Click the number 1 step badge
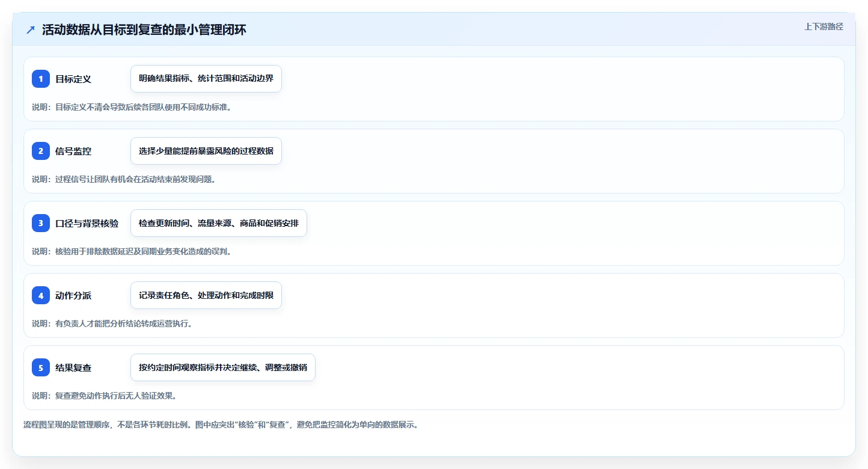This screenshot has width=868, height=469. tap(41, 79)
